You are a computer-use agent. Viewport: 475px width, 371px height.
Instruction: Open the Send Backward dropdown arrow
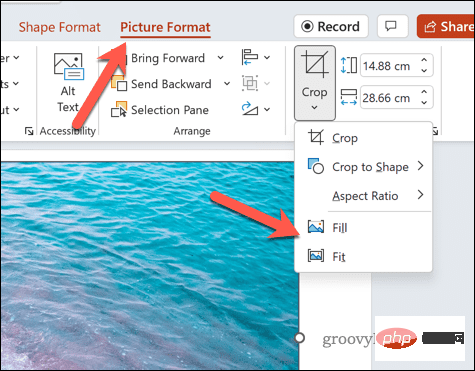coord(227,83)
